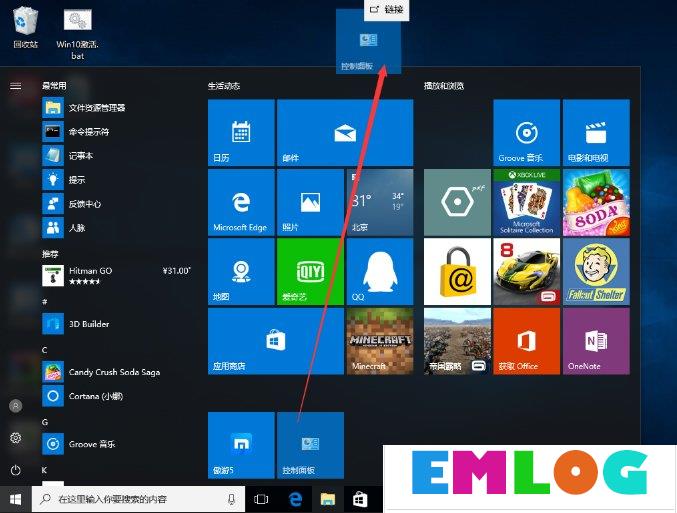Open the padlock @ app tile

click(x=457, y=272)
